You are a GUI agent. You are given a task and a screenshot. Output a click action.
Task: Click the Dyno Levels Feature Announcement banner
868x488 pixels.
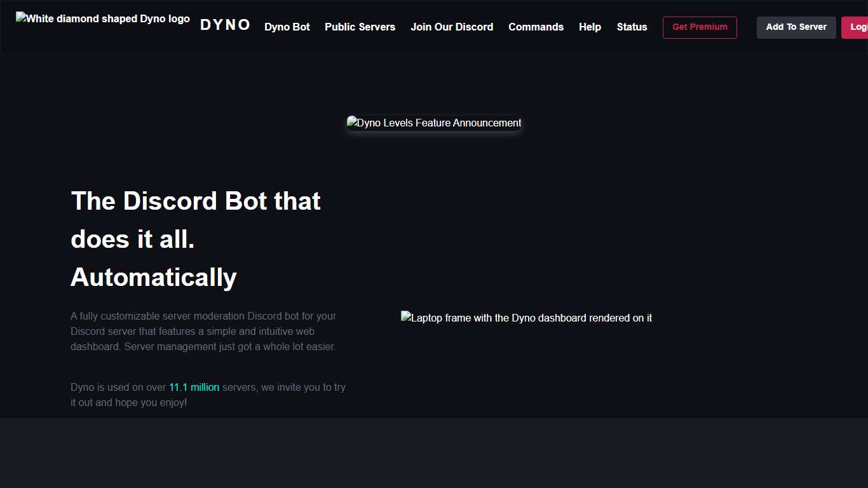tap(434, 123)
